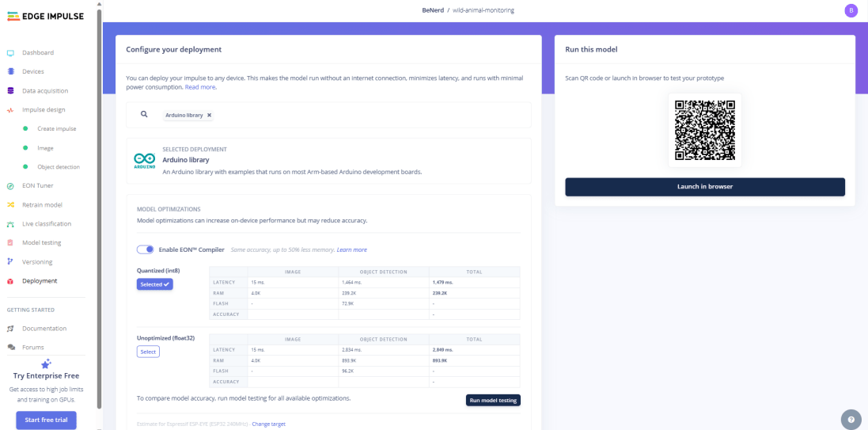This screenshot has width=868, height=430.
Task: Open the user avatar B menu
Action: 851,10
